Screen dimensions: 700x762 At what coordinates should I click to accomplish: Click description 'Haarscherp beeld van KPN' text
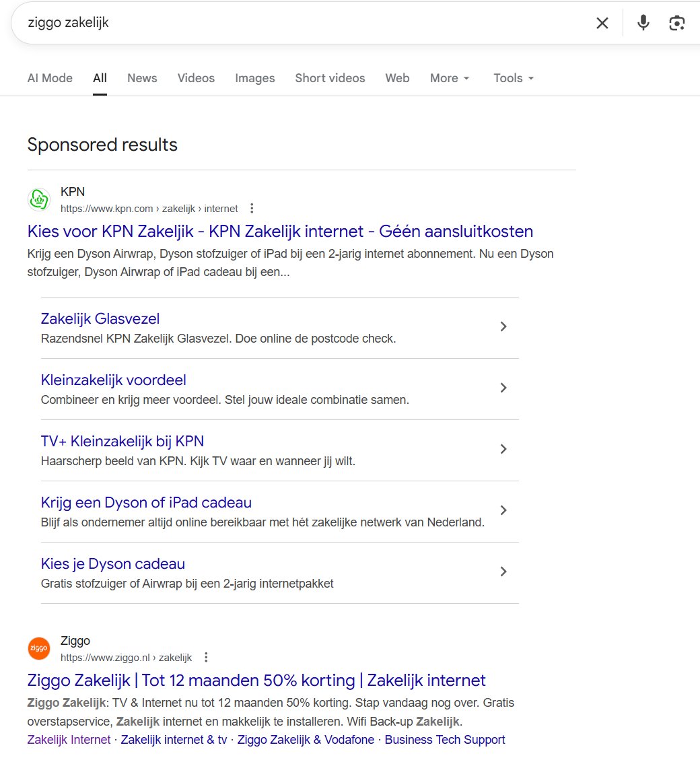tap(198, 461)
